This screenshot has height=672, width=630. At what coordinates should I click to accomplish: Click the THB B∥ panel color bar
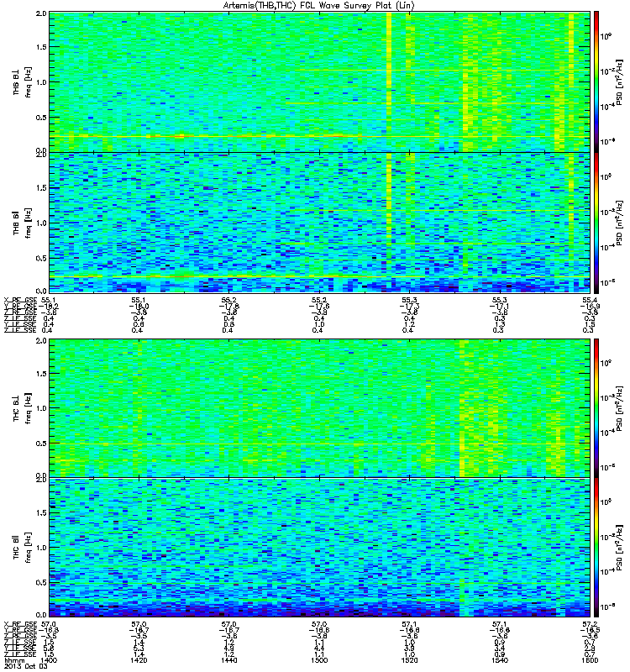[596, 223]
